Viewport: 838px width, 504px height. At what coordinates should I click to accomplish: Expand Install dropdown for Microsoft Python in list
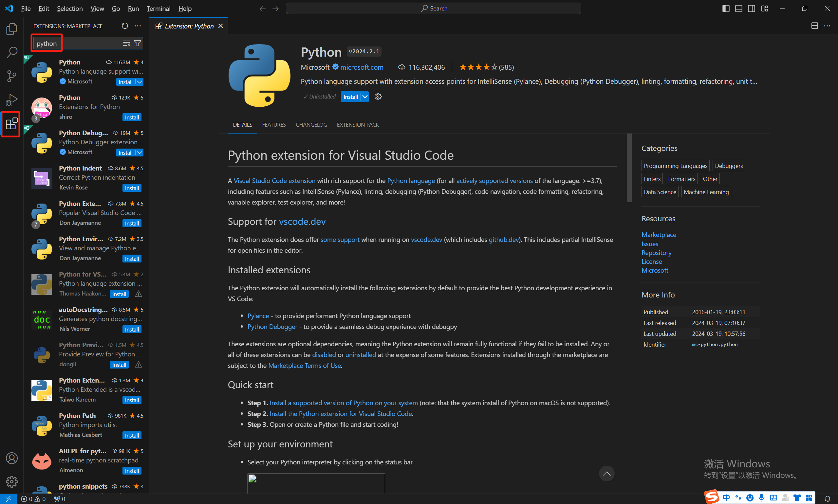point(139,82)
